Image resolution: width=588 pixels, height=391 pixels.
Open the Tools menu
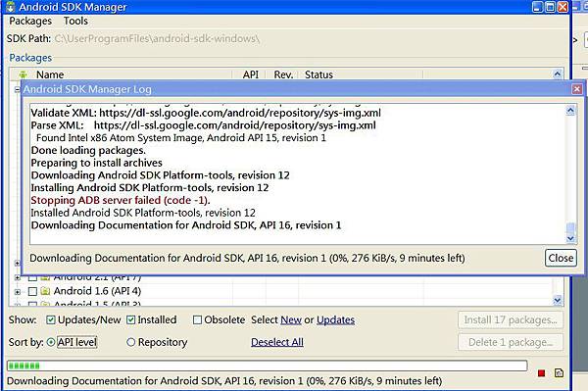pos(75,21)
